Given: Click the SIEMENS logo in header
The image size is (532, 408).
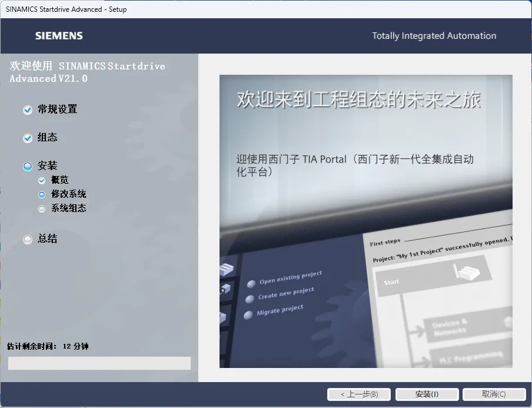Looking at the screenshot, I should click(59, 36).
